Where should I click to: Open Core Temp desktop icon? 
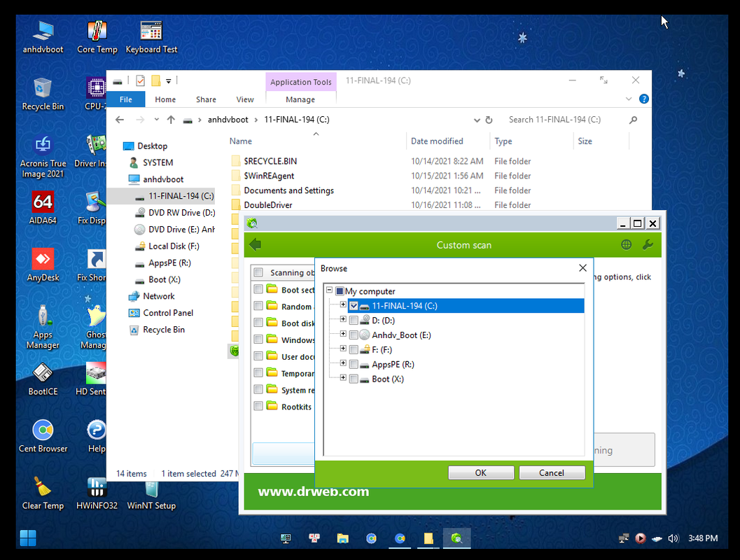(x=97, y=37)
